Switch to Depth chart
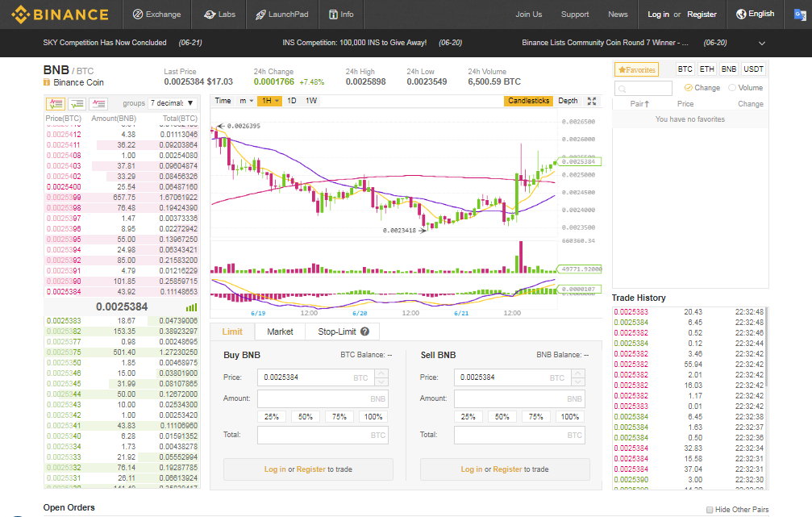812x517 pixels. point(568,101)
